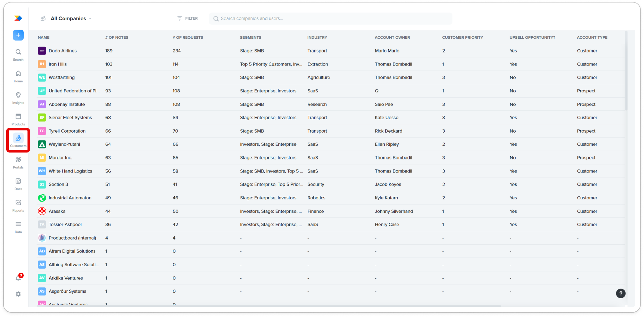This screenshot has height=317, width=644.
Task: Open United Federation of Pl... company
Action: tap(74, 91)
